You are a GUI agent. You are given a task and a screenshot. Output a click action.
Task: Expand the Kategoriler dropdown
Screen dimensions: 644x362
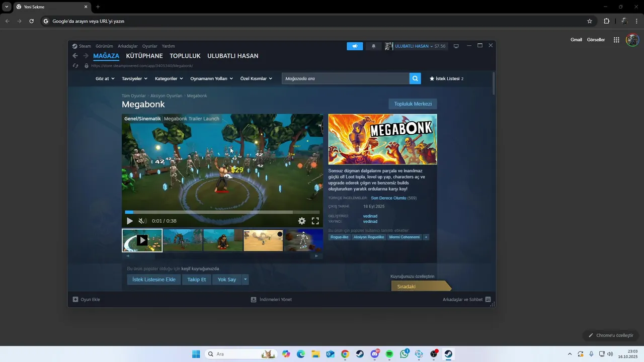(169, 78)
